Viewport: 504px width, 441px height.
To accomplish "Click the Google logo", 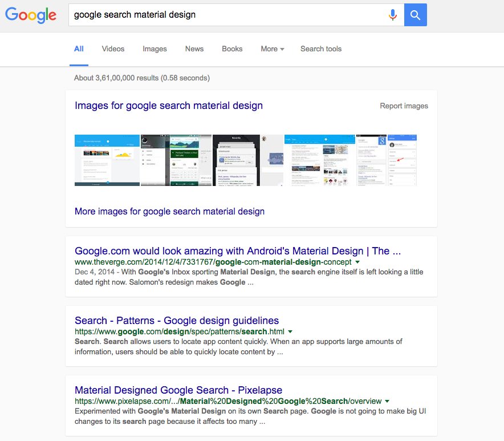I will point(31,15).
